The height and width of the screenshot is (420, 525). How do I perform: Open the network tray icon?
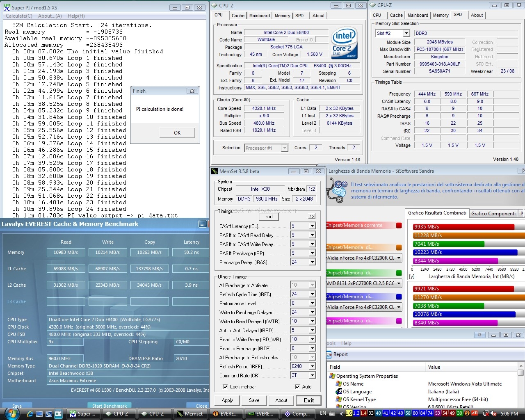[x=486, y=413]
